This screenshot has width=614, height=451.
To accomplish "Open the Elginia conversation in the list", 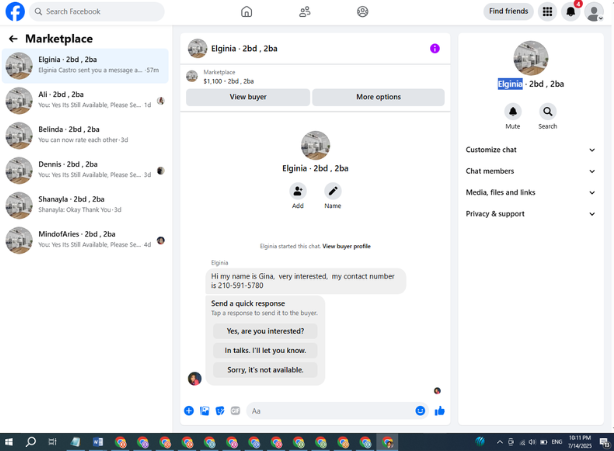I will (85, 66).
